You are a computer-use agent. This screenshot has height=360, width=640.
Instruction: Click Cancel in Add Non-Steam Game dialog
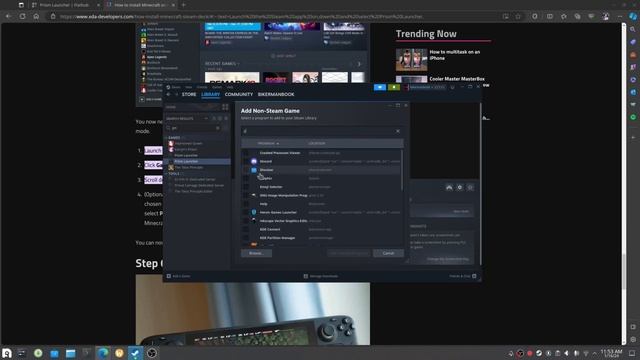[x=388, y=253]
